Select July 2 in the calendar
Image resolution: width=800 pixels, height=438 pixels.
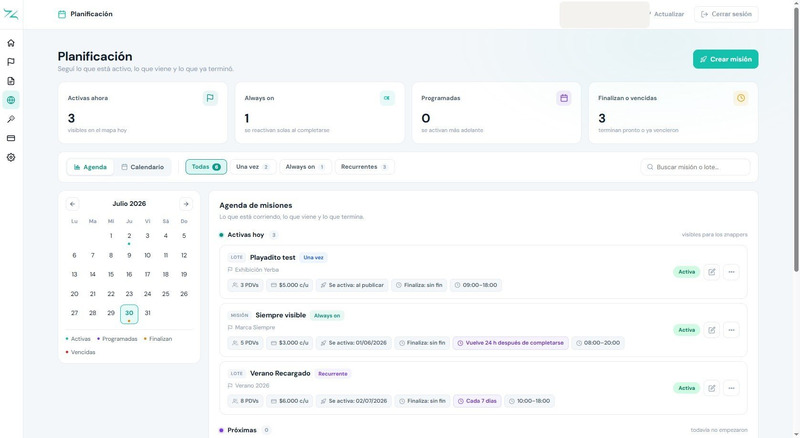click(x=129, y=236)
